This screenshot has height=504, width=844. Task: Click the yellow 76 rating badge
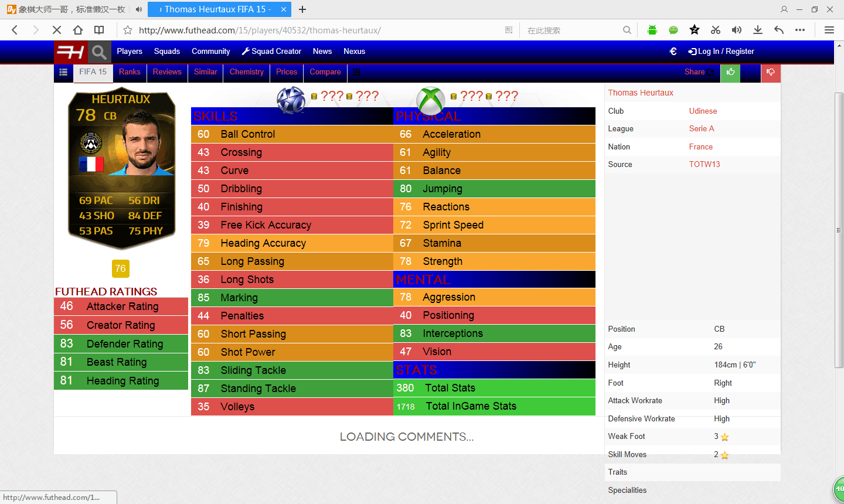pyautogui.click(x=120, y=268)
